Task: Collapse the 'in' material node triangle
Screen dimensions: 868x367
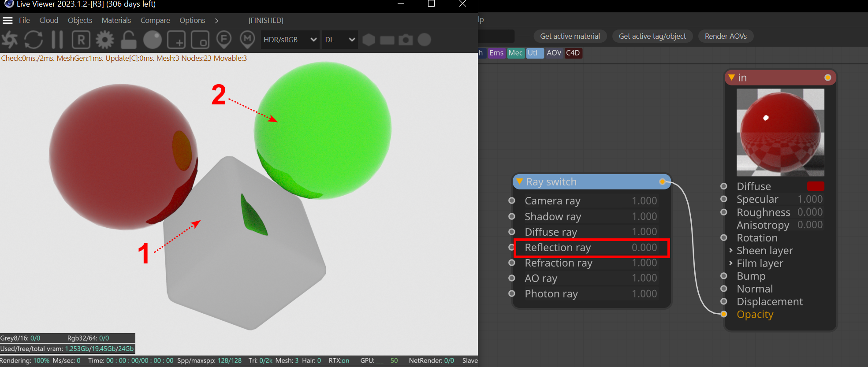Action: tap(731, 78)
